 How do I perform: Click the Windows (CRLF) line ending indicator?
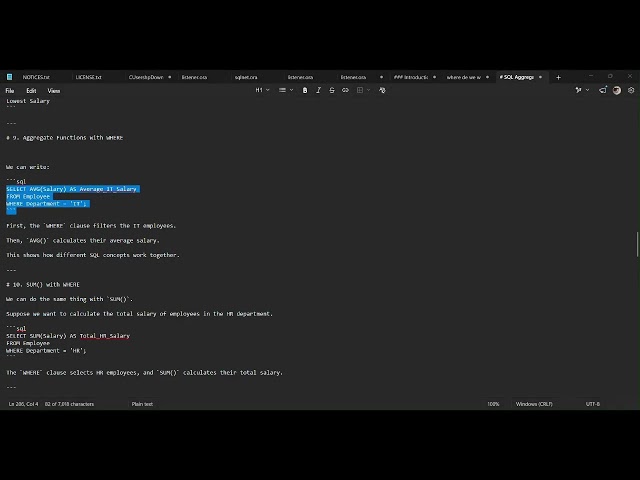[x=534, y=404]
